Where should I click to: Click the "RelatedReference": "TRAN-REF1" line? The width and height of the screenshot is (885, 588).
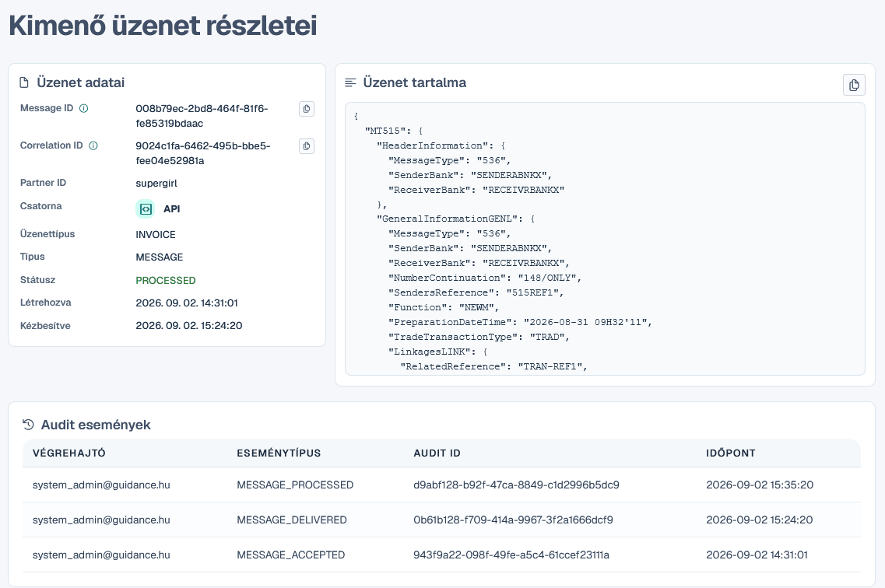click(x=493, y=366)
